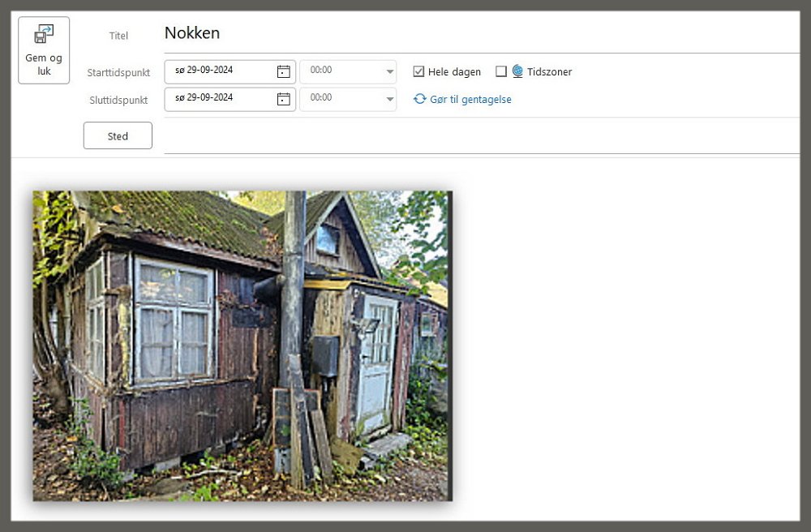Click the empty location input field

(478, 135)
